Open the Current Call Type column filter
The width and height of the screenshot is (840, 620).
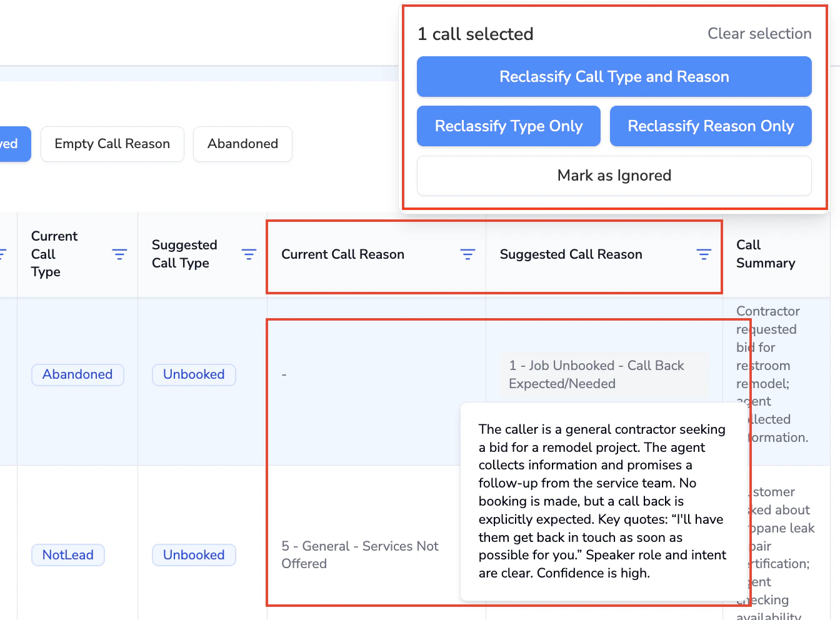click(x=119, y=254)
